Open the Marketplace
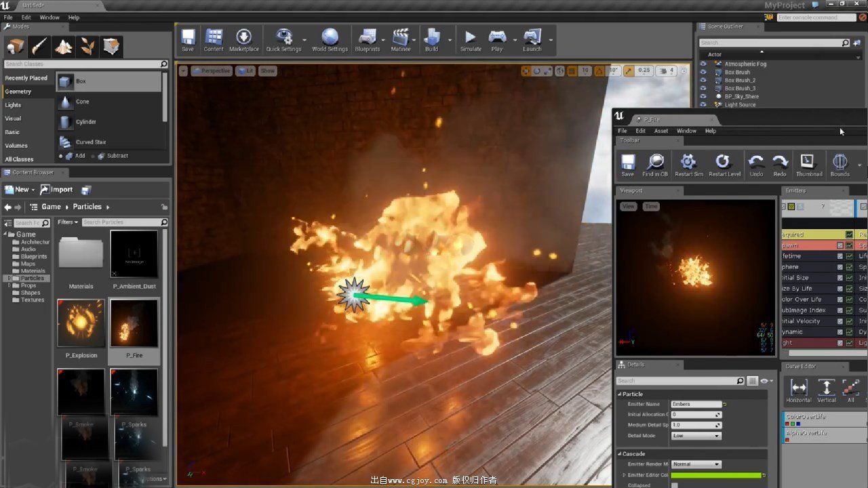This screenshot has height=488, width=868. pos(243,40)
